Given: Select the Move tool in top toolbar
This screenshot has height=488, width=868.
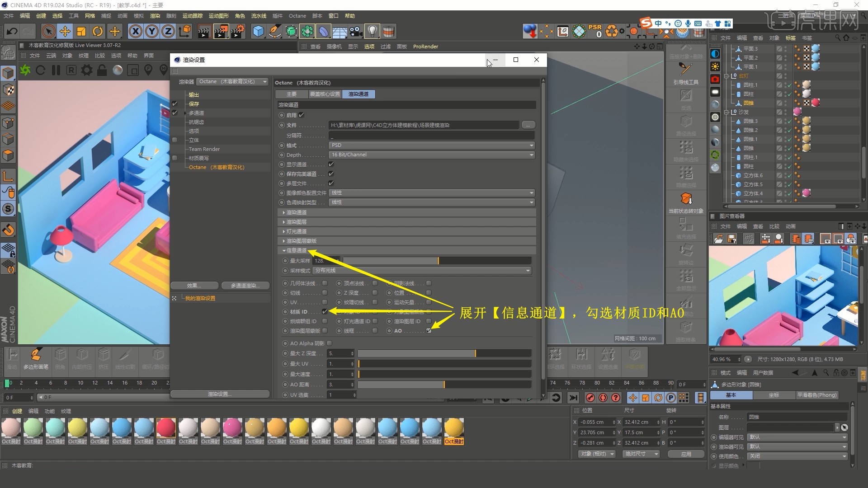Looking at the screenshot, I should coord(65,31).
